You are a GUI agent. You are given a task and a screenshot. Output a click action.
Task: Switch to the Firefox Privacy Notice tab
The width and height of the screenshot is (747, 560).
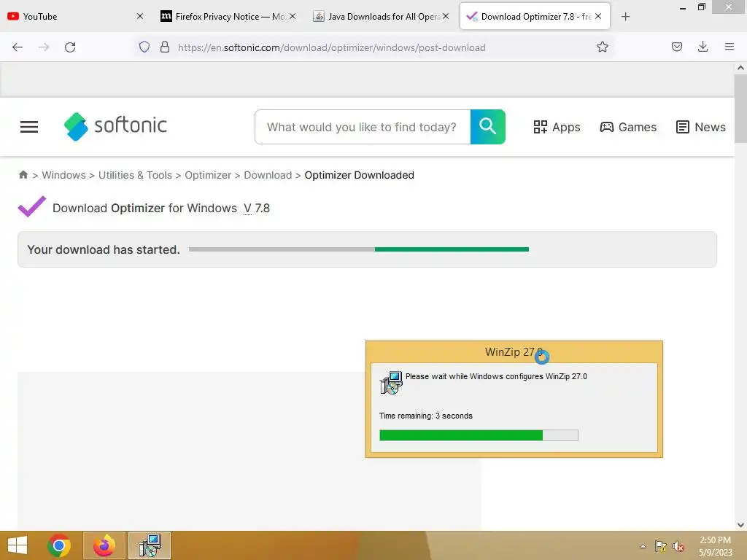click(x=228, y=17)
